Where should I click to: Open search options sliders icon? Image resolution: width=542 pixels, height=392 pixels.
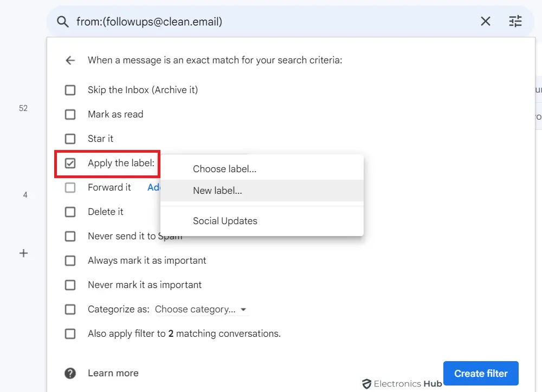tap(515, 22)
